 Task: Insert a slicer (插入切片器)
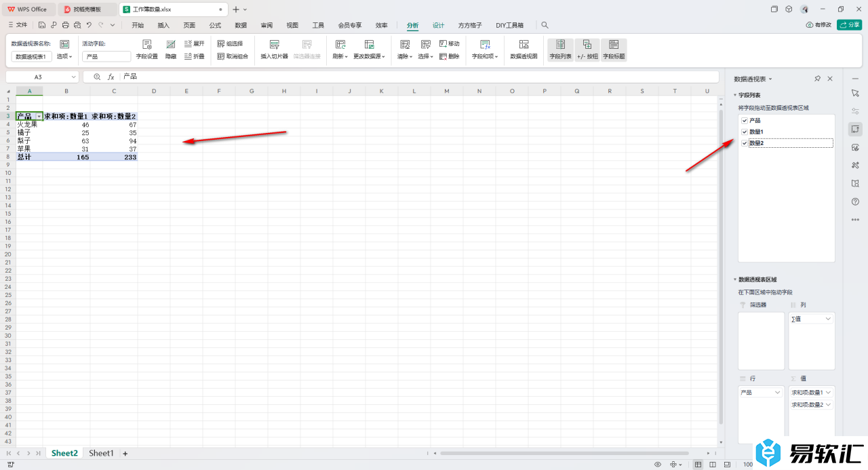click(275, 50)
